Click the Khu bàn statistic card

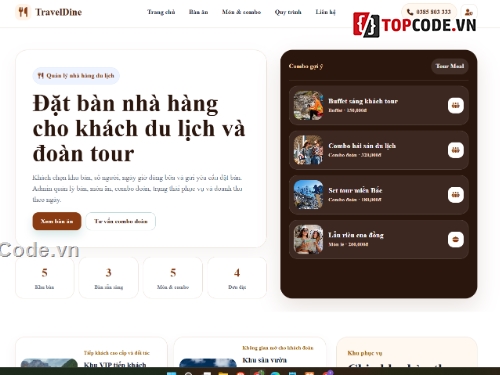[x=45, y=278]
